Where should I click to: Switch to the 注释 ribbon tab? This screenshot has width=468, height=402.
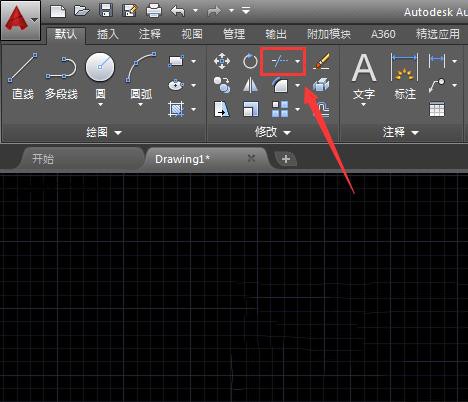150,34
